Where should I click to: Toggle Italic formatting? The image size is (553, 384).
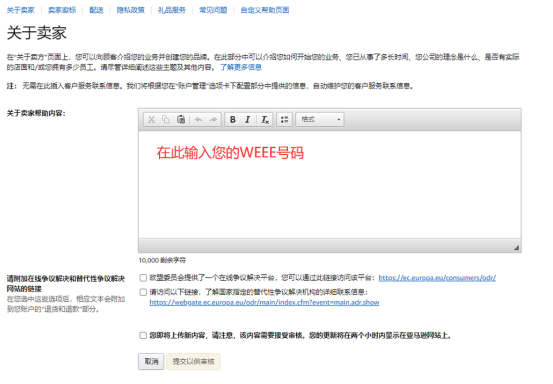248,120
